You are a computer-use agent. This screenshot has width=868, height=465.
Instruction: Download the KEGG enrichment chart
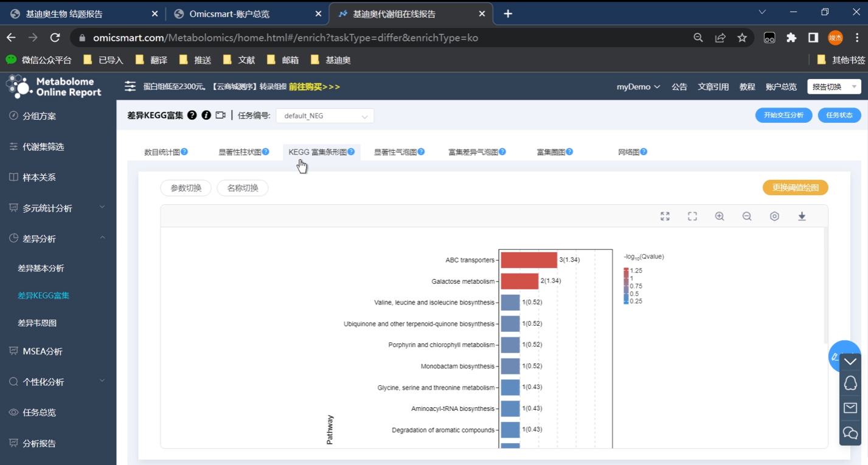(802, 216)
